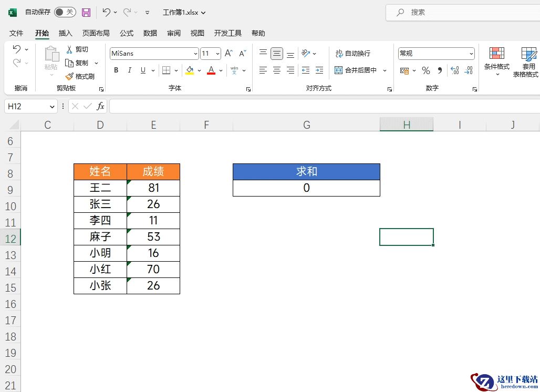Image resolution: width=540 pixels, height=392 pixels.
Task: Open alignment settings dialog launcher
Action: (389, 89)
